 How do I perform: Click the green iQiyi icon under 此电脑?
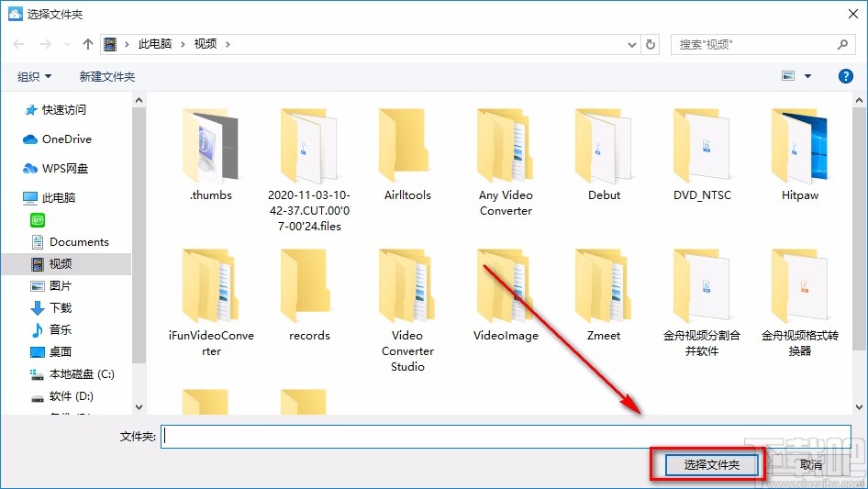(x=37, y=220)
